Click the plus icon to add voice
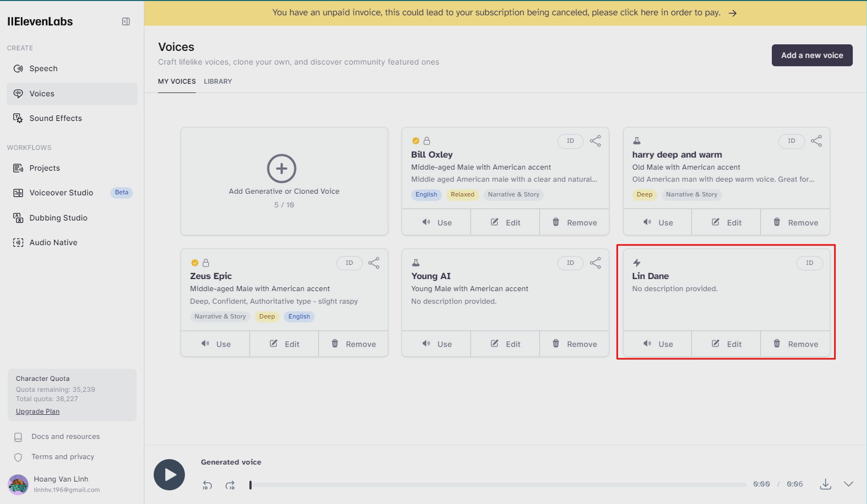867x504 pixels. (x=282, y=168)
